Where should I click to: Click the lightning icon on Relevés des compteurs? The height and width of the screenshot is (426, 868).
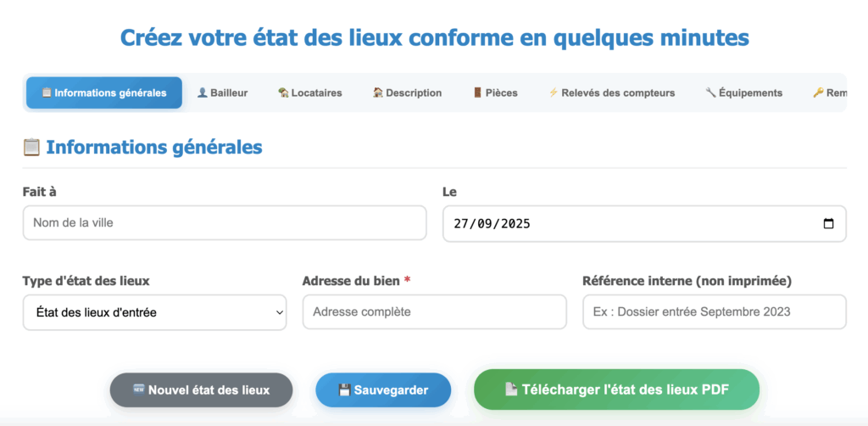tap(554, 92)
